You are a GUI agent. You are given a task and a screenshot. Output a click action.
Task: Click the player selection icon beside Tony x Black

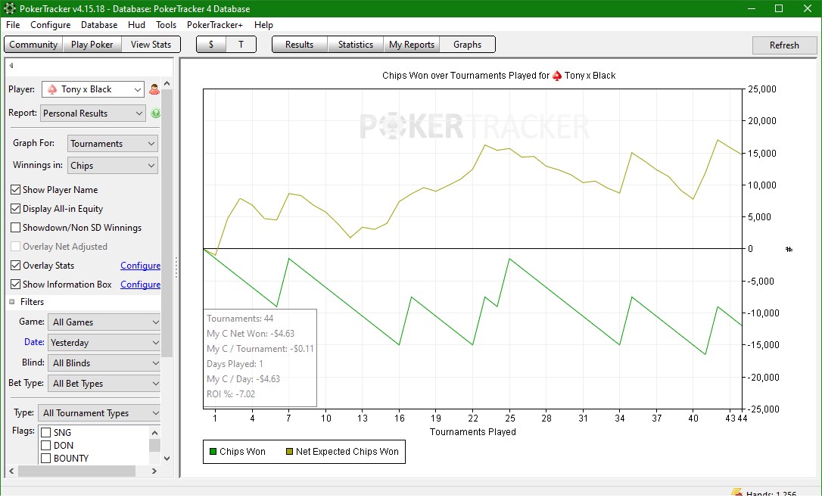pos(154,89)
